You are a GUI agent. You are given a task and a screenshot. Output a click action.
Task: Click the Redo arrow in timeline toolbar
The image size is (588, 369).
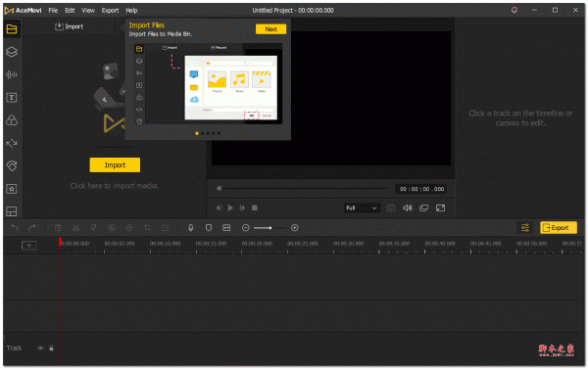tap(32, 228)
